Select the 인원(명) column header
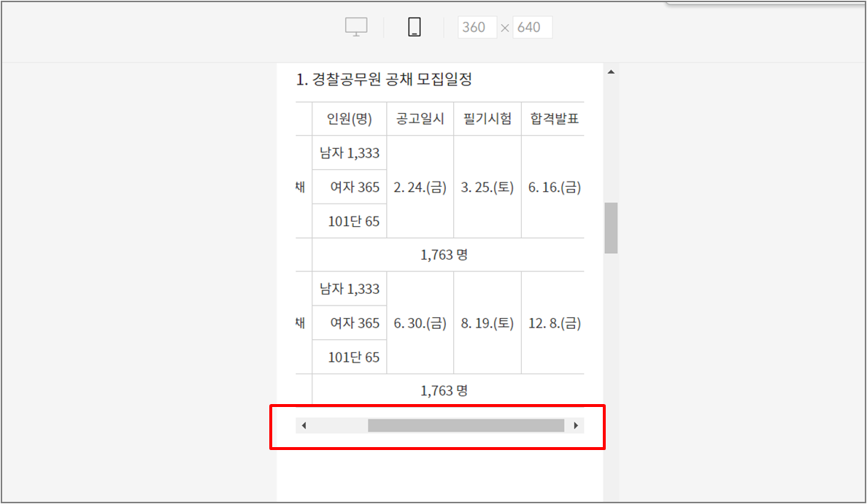The image size is (867, 504). [x=349, y=118]
